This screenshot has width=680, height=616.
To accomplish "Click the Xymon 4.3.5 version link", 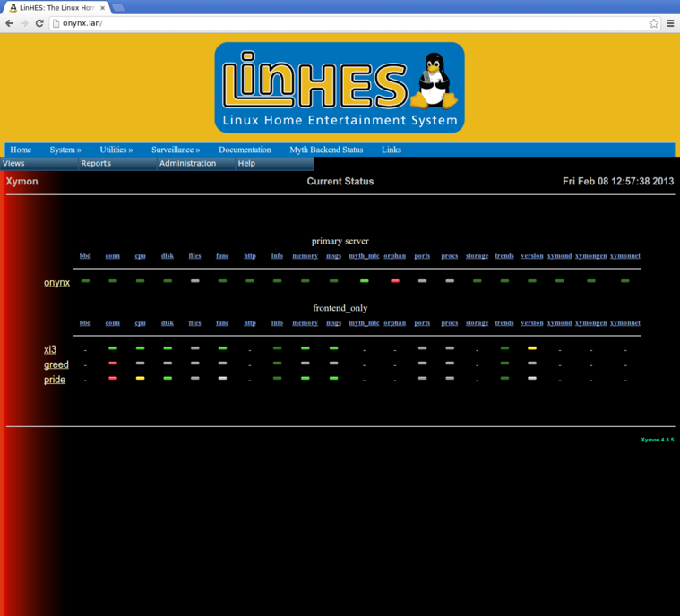I will click(658, 440).
